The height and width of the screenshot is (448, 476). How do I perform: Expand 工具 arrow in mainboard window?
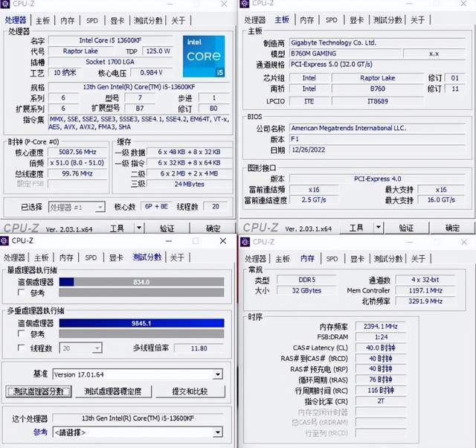(x=378, y=227)
